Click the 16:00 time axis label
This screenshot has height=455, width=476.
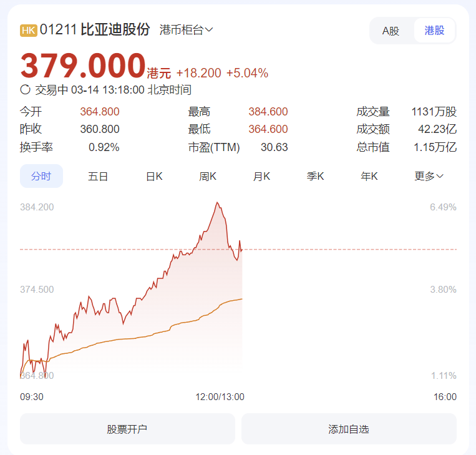coord(445,397)
